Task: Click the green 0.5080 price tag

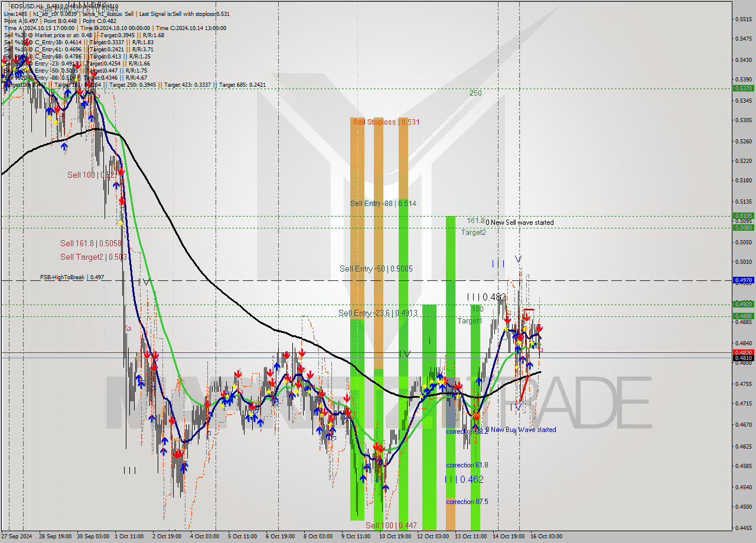Action: [x=743, y=227]
